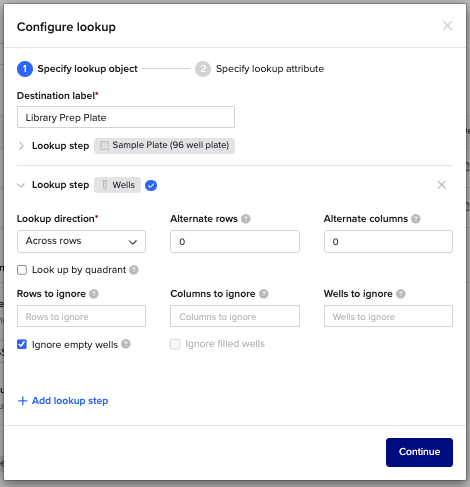The height and width of the screenshot is (487, 470).
Task: Click the Continue button
Action: point(419,452)
